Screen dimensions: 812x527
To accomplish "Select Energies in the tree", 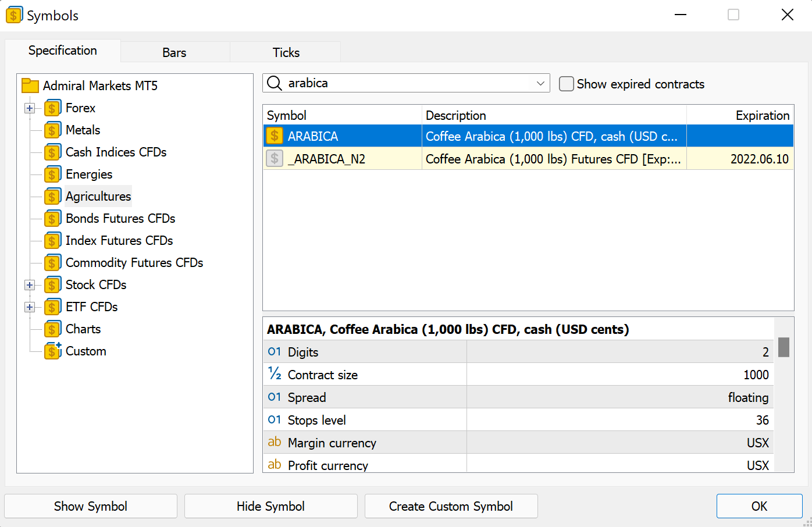I will [x=89, y=175].
